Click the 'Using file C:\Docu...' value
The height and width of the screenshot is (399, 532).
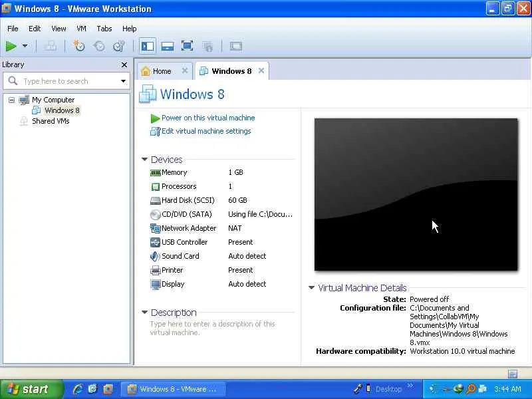260,214
